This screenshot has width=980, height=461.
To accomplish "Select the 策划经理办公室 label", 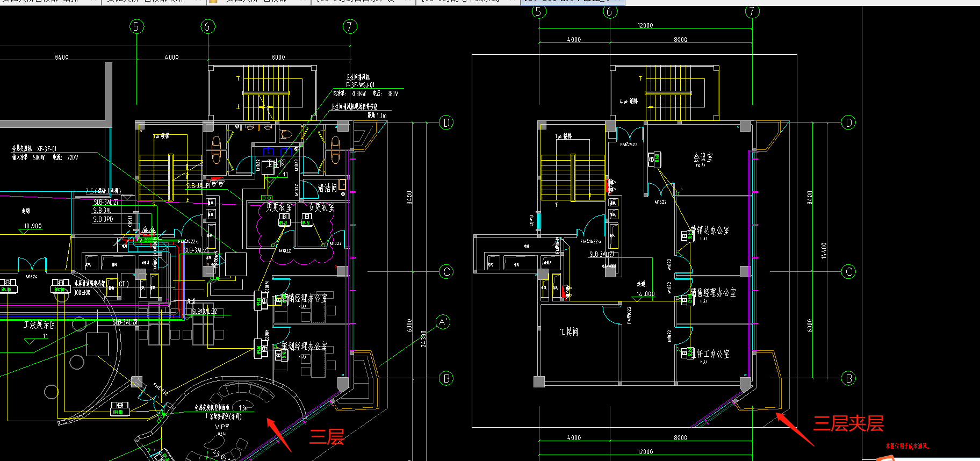I will pyautogui.click(x=304, y=347).
